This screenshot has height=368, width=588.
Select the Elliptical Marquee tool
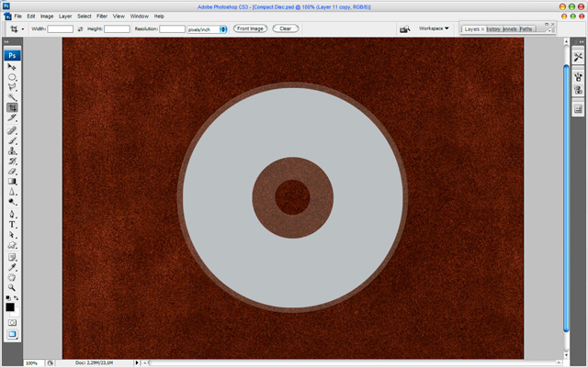pos(12,77)
